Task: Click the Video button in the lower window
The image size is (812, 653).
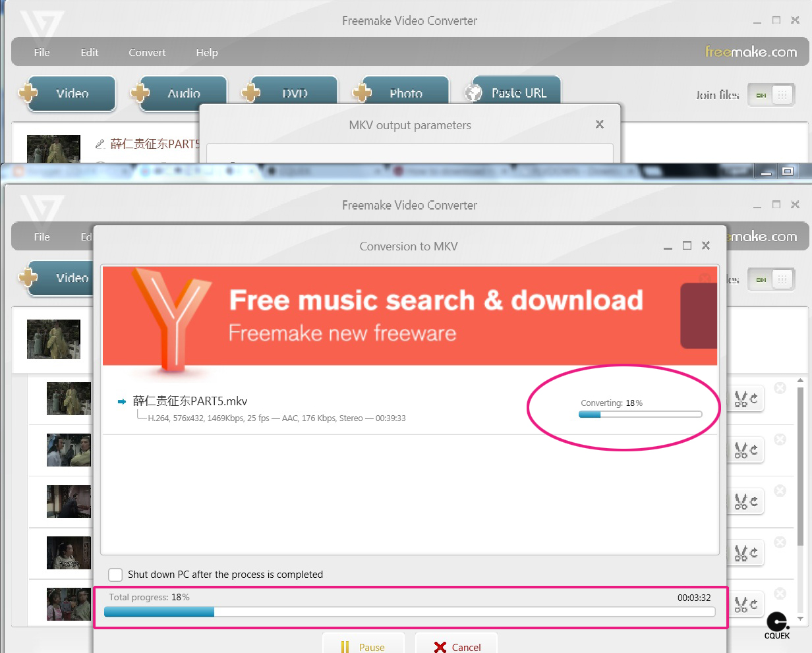Action: pyautogui.click(x=56, y=278)
